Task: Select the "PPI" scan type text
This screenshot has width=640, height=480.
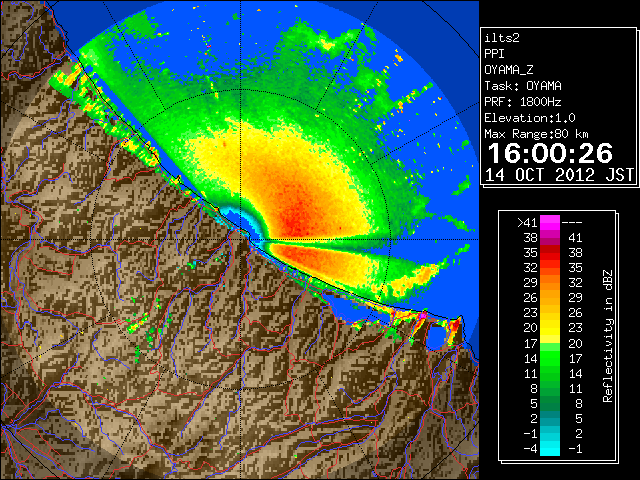Action: (x=494, y=54)
